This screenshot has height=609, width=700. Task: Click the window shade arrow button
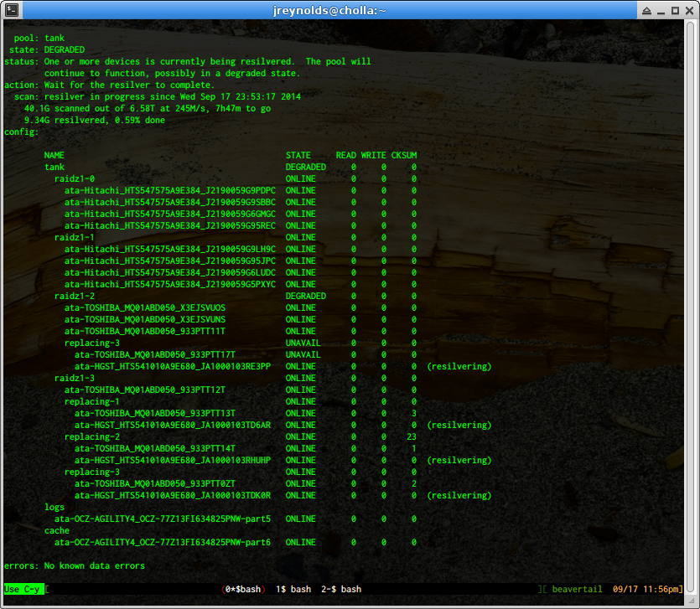click(646, 9)
